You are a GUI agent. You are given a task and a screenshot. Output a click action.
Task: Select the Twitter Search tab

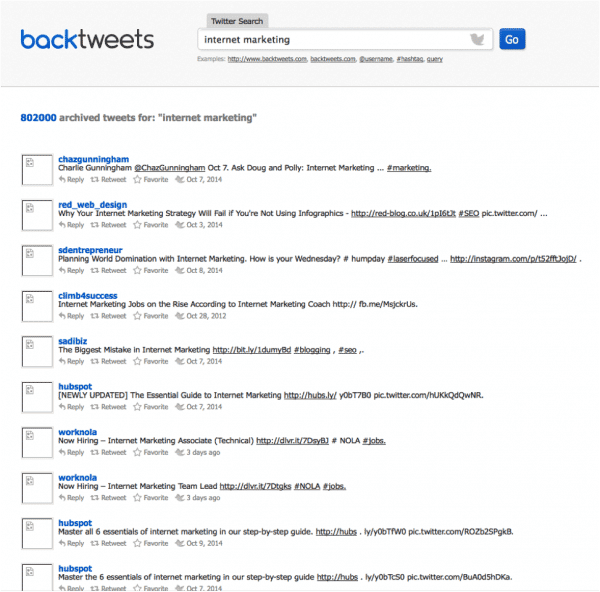coord(237,21)
